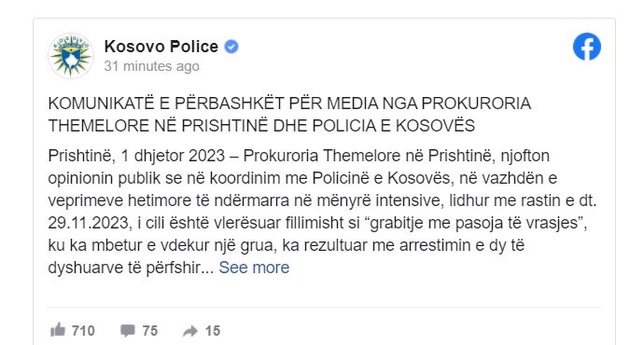Viewport: 644px width, 345px height.
Task: Click the headline line starting 'KOMUNIKATË E PËRBASHKËT'
Action: click(x=289, y=103)
